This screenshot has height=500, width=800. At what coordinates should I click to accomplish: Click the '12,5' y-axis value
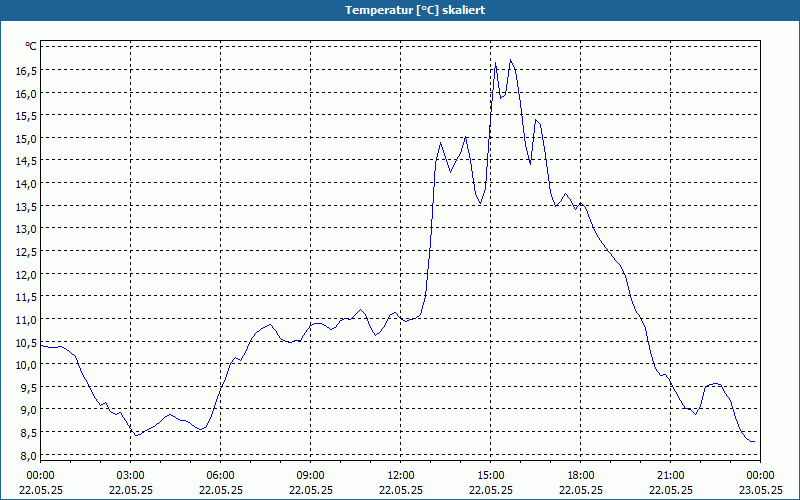[26, 252]
